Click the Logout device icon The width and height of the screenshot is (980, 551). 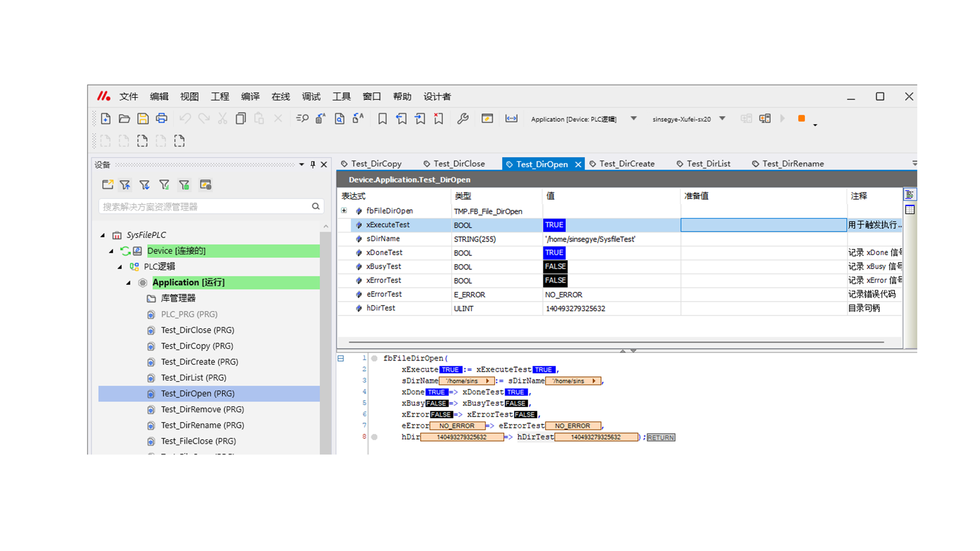(x=765, y=119)
